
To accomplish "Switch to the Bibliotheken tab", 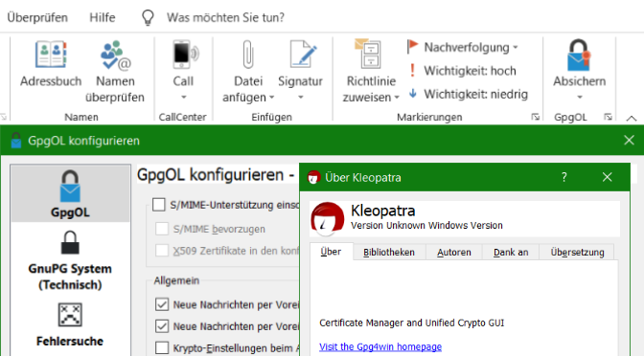I will tap(389, 253).
